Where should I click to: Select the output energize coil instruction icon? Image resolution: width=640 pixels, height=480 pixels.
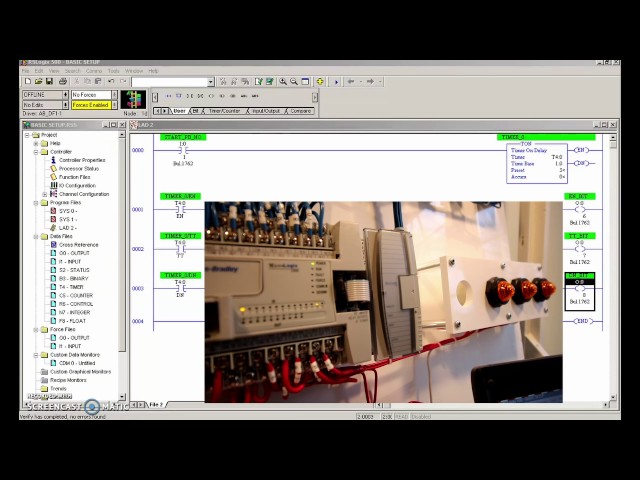tap(211, 96)
